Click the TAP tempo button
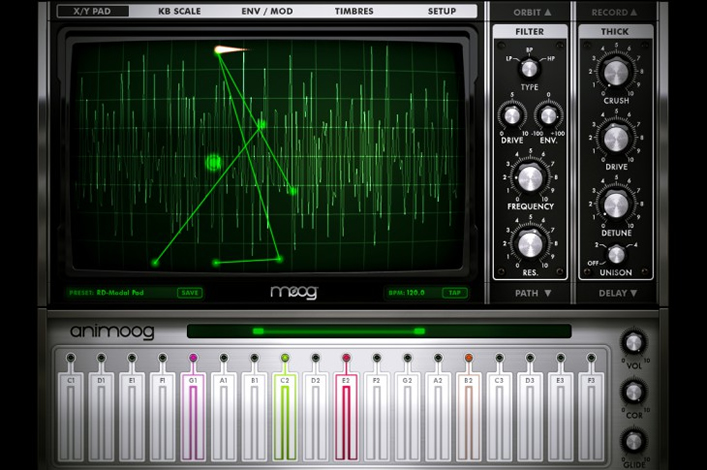 [454, 293]
